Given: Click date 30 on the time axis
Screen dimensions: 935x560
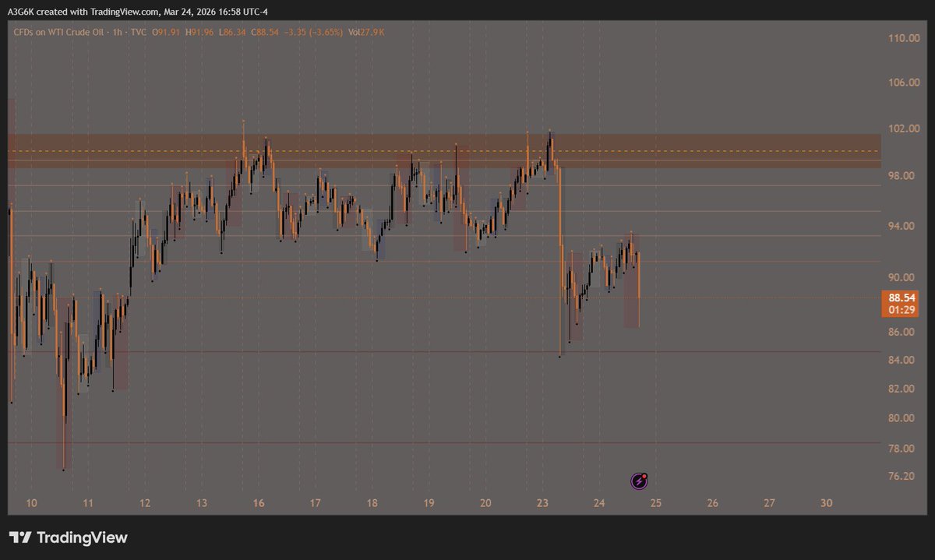Looking at the screenshot, I should [x=827, y=503].
